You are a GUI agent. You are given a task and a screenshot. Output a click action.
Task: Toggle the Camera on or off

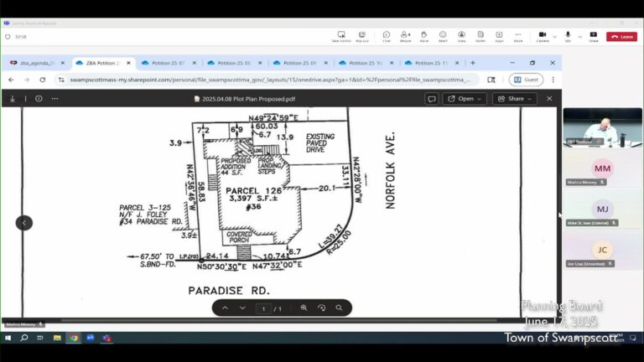pyautogui.click(x=542, y=35)
